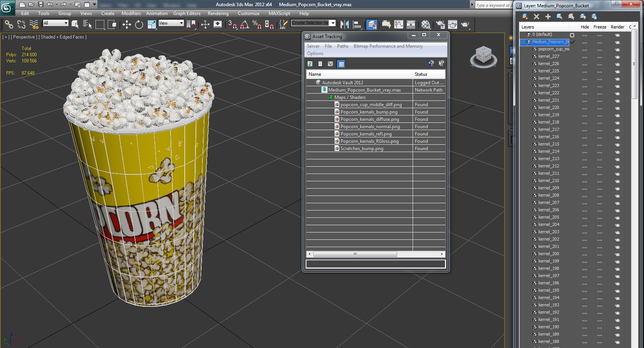The image size is (644, 348).
Task: Click the Mirror tool icon
Action: (x=345, y=24)
